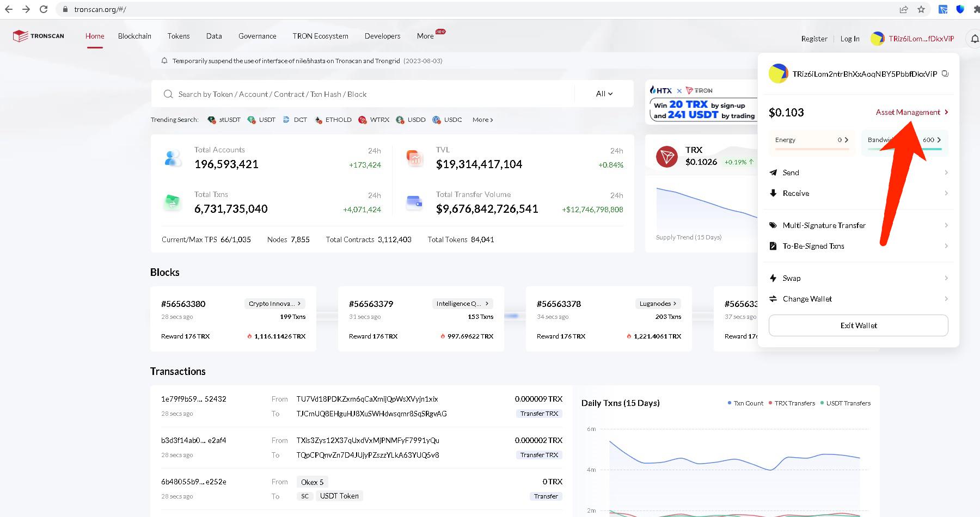Click the DCT trending token icon
Screen dimensions: 980x517
286,120
